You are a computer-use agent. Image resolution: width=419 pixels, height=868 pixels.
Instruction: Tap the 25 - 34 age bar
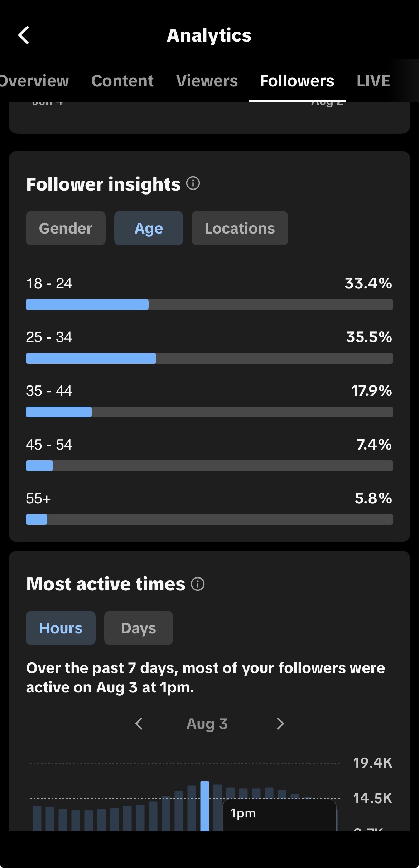point(209,358)
